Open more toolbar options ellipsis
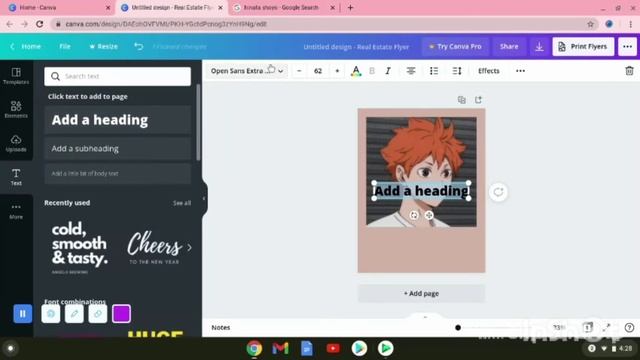Viewport: 640px width, 360px height. pyautogui.click(x=520, y=71)
